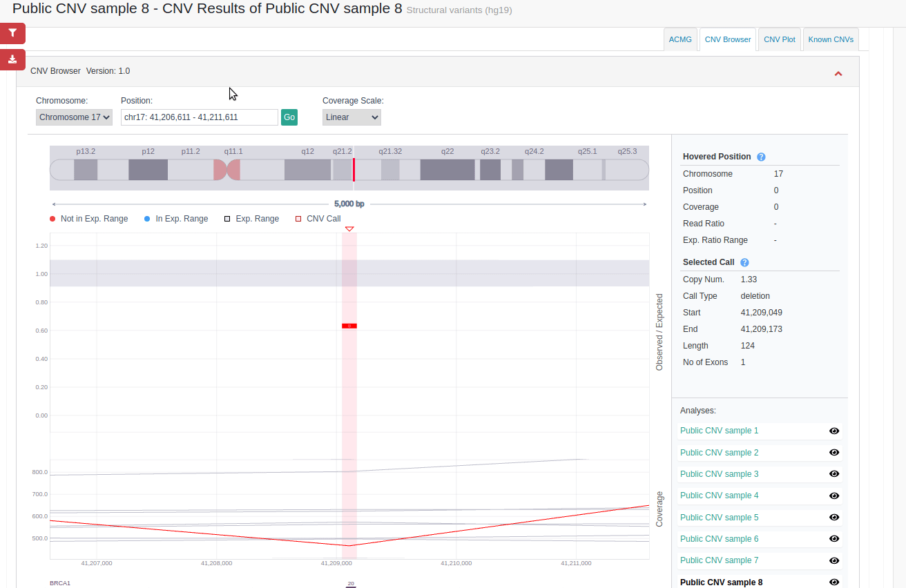Click inside the Position input field
906x588 pixels.
199,117
